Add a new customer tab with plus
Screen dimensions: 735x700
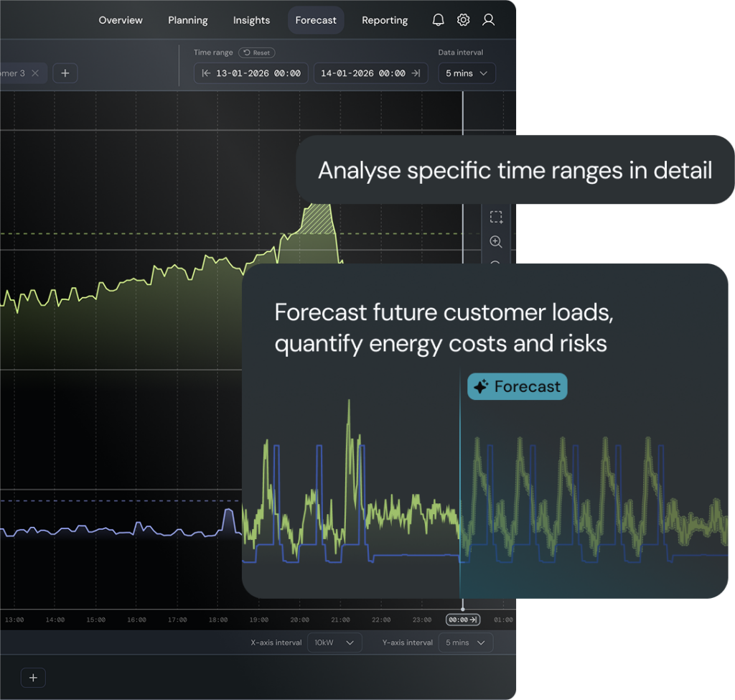click(65, 73)
